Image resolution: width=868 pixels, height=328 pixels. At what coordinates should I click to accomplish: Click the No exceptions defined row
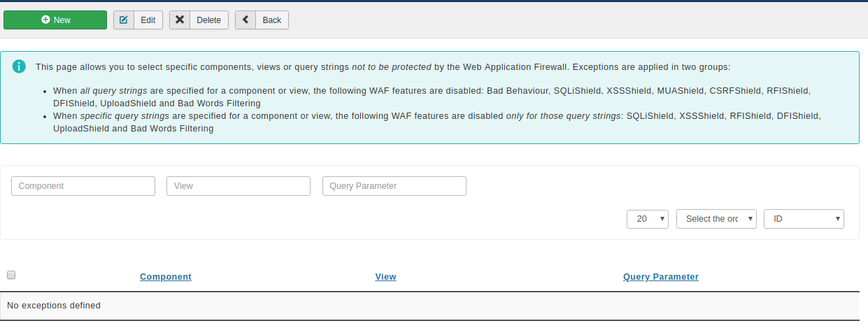(429, 306)
